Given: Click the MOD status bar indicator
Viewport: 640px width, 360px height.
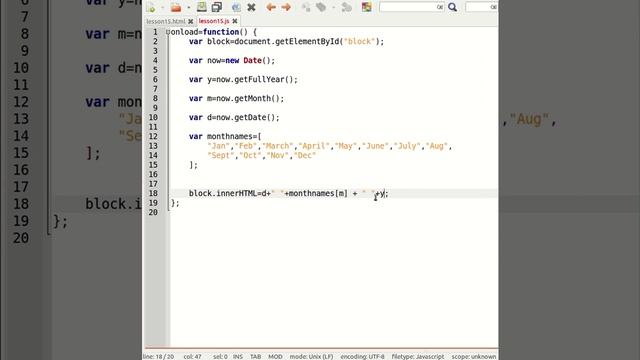Looking at the screenshot, I should coord(275,356).
